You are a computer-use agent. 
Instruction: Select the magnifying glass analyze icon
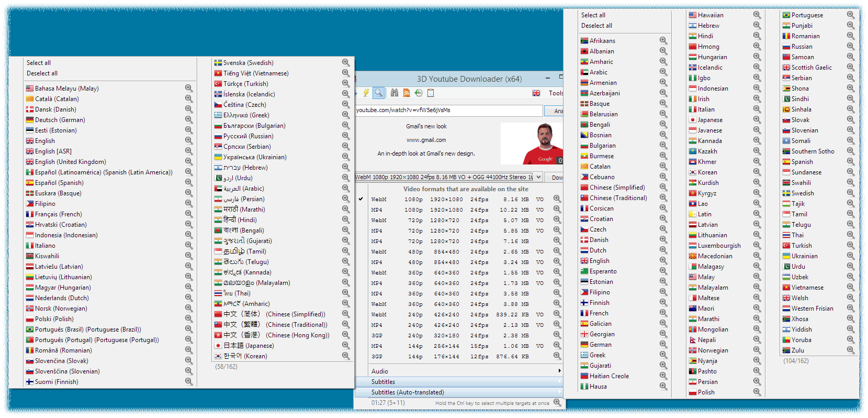[379, 93]
